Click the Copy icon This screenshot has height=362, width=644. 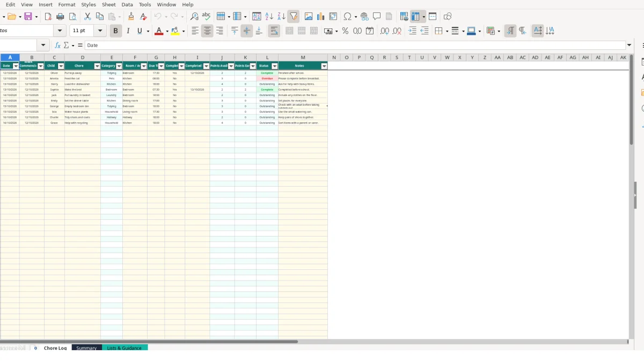tap(100, 17)
